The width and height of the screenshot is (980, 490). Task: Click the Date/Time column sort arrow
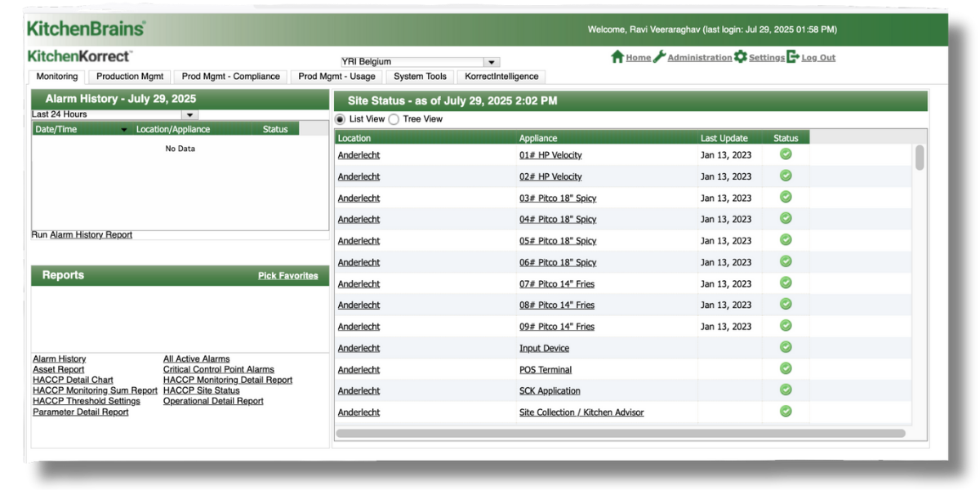click(124, 130)
